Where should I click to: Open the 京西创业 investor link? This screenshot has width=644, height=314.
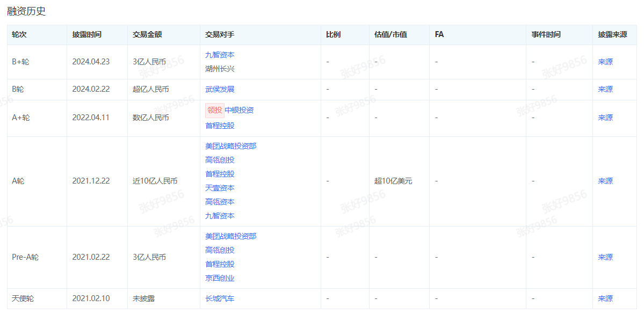point(220,278)
